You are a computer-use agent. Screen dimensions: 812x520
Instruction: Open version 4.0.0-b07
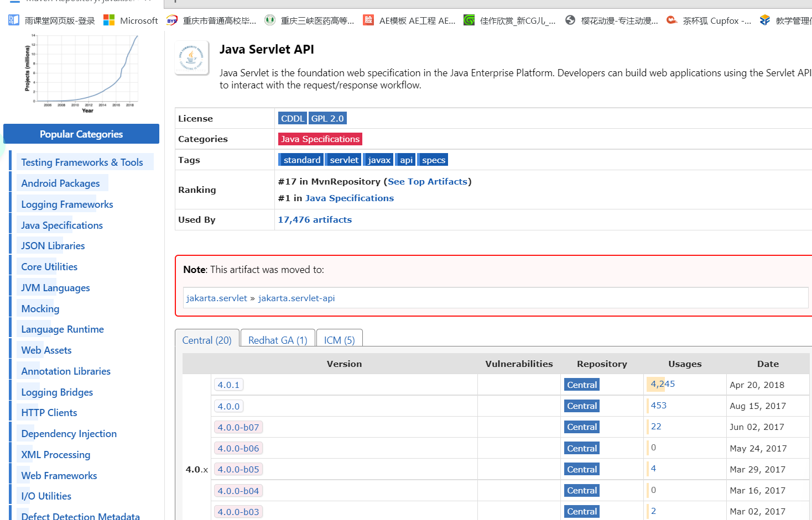(238, 427)
